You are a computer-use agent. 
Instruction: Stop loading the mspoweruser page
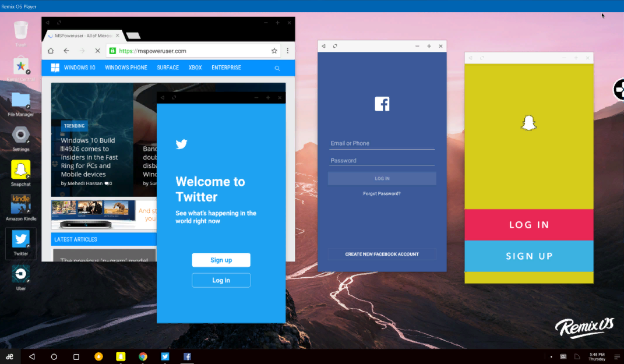pos(97,51)
